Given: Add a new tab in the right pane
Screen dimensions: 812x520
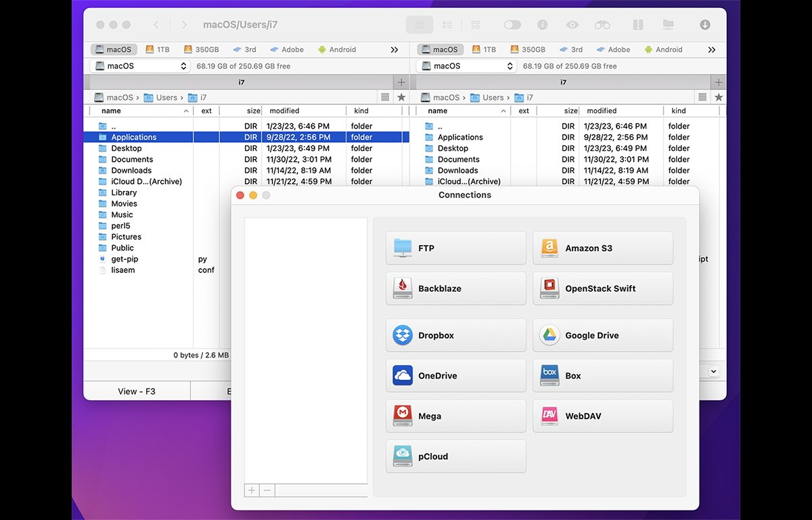Looking at the screenshot, I should [x=719, y=82].
